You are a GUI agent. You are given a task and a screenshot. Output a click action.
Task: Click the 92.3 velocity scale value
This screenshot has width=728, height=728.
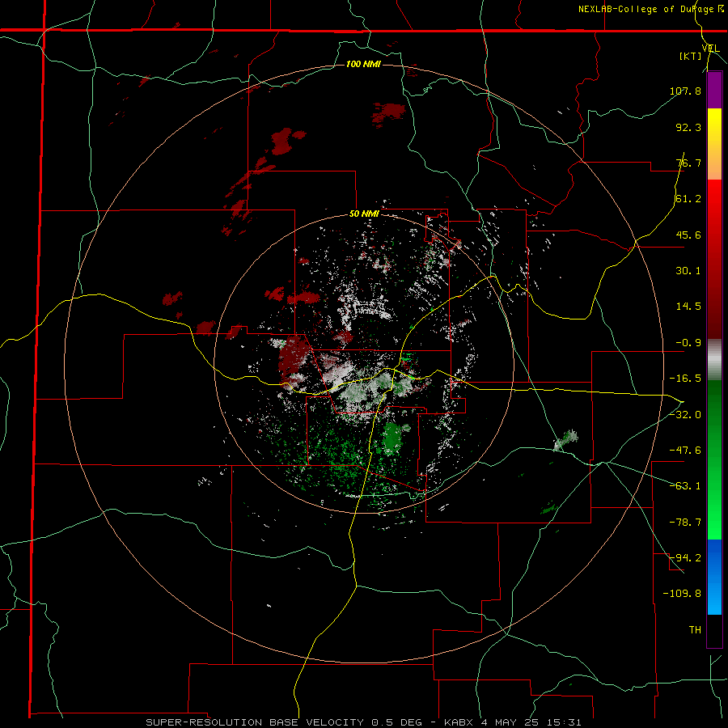688,127
